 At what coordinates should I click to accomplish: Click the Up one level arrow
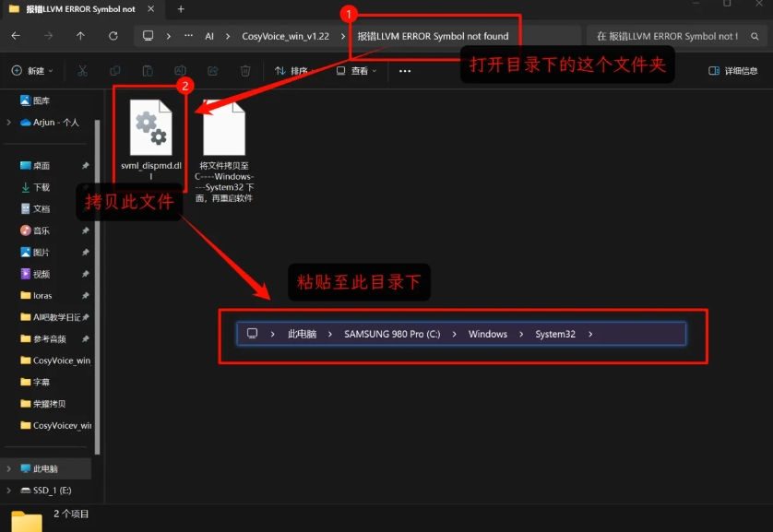click(80, 36)
